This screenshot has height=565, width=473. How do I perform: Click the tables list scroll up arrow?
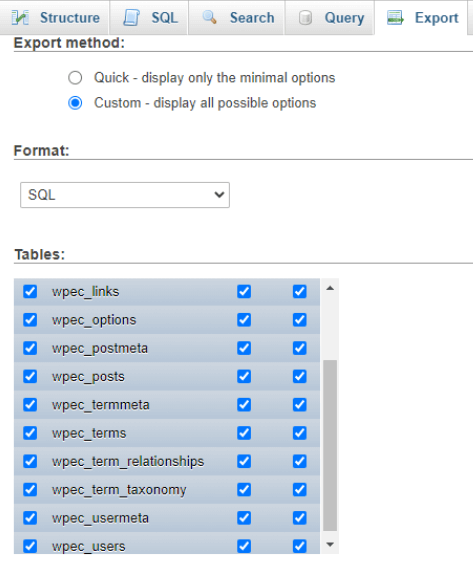pyautogui.click(x=330, y=288)
